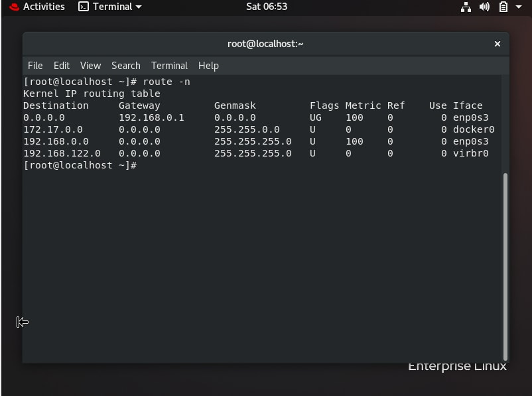This screenshot has height=396, width=532.
Task: Click the volume speaker icon
Action: tap(484, 7)
